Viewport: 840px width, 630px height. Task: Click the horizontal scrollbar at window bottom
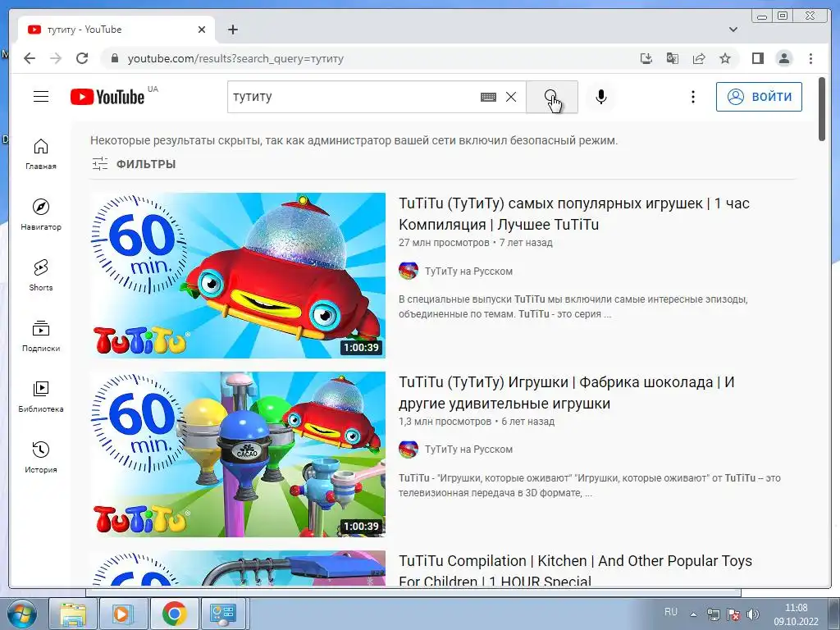click(x=413, y=592)
